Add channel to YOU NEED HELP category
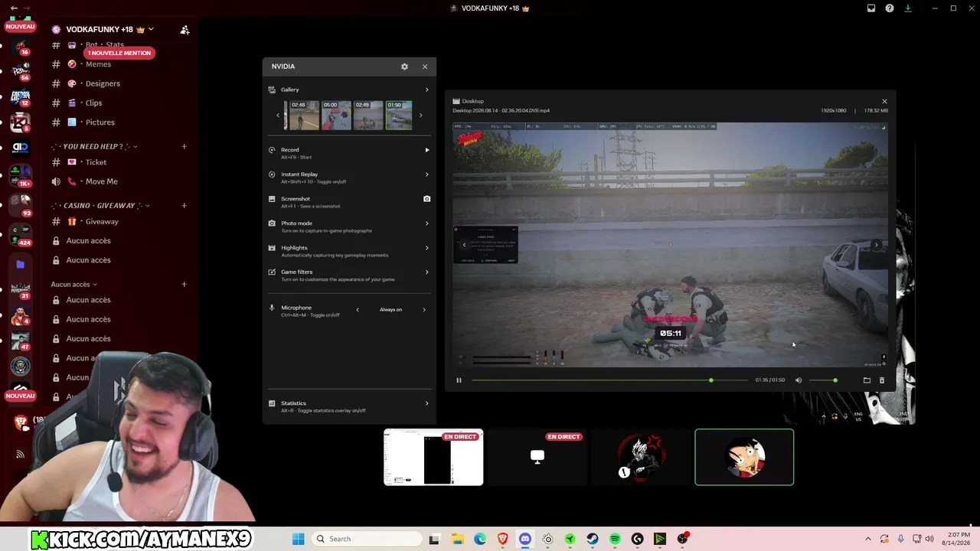980x551 pixels. pyautogui.click(x=184, y=146)
